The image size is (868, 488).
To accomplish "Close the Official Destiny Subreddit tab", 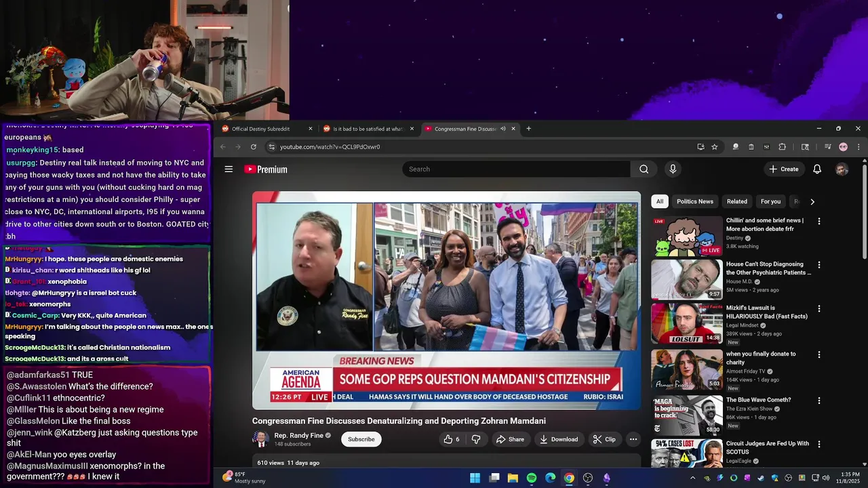I will click(x=311, y=129).
